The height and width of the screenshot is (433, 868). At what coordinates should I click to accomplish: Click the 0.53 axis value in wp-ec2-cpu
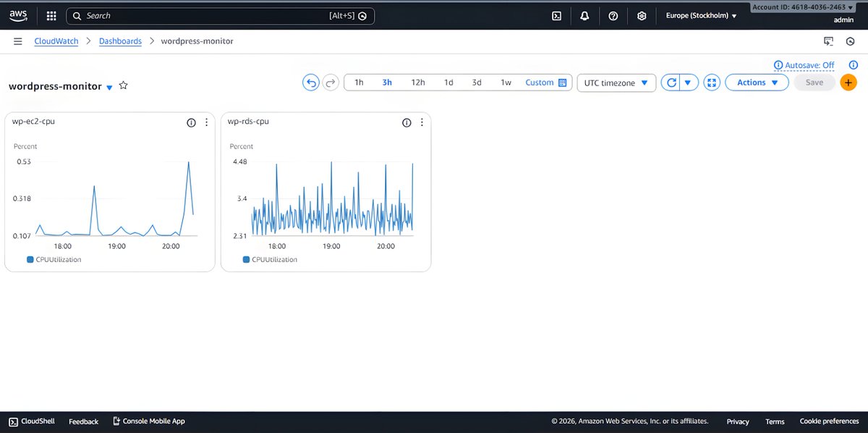point(24,161)
